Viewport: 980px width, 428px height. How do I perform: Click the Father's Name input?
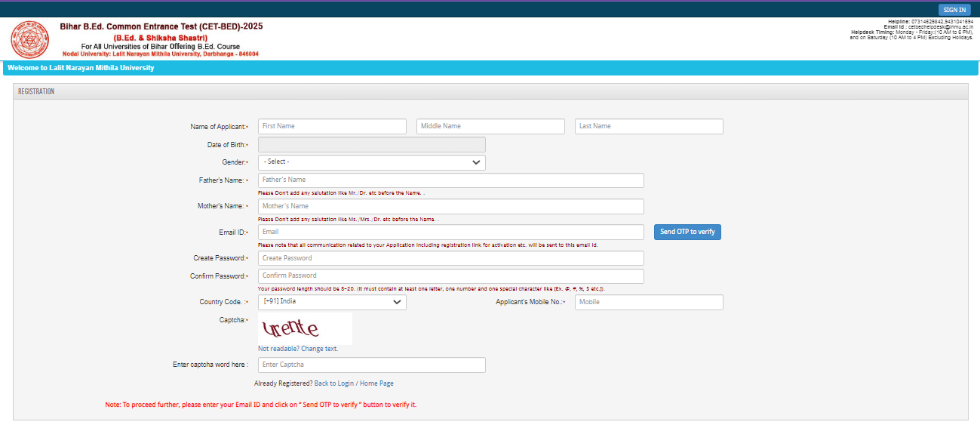tap(450, 180)
